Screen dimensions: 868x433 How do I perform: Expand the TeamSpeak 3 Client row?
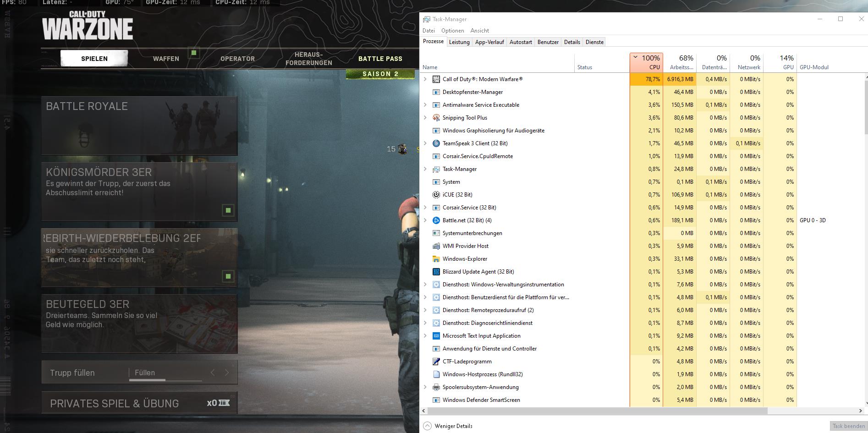[x=425, y=143]
